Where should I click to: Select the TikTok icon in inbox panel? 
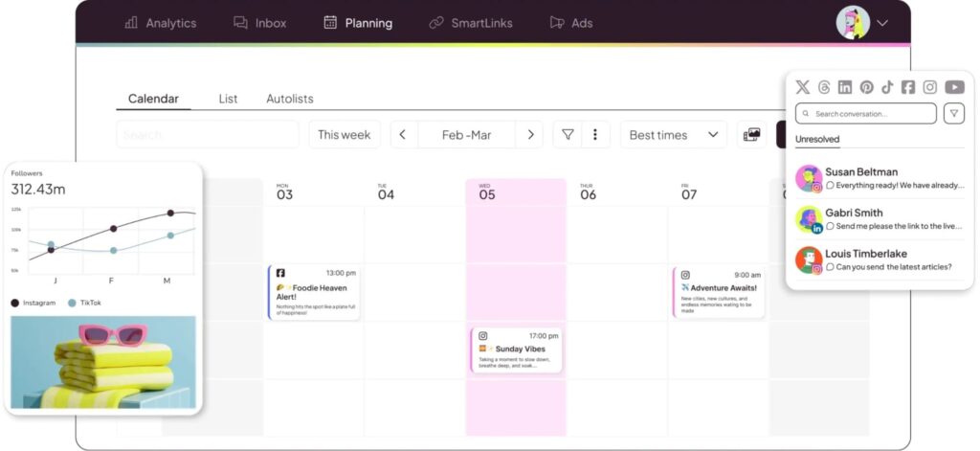click(887, 87)
